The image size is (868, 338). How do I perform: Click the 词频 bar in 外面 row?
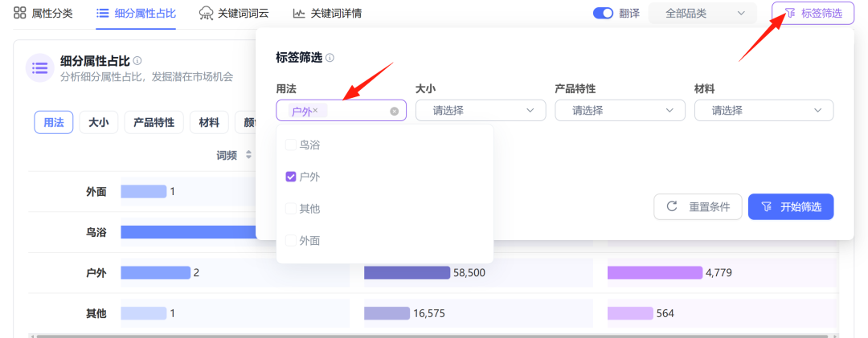143,192
